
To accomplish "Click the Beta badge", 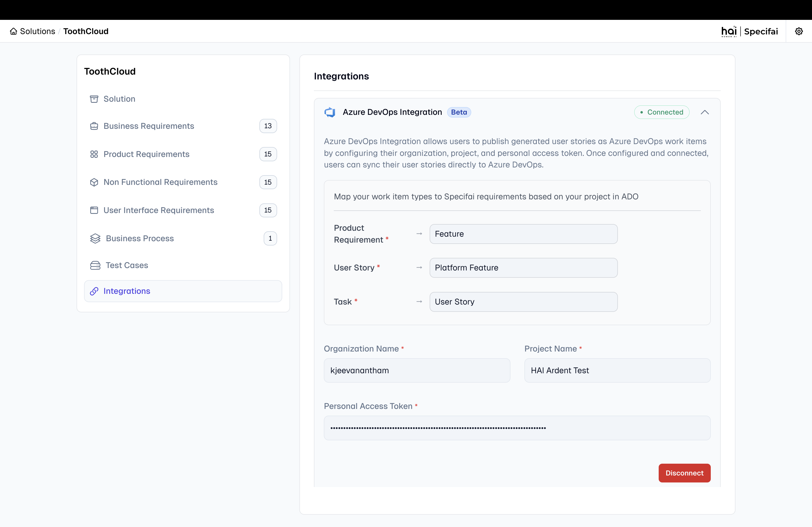I will click(459, 112).
